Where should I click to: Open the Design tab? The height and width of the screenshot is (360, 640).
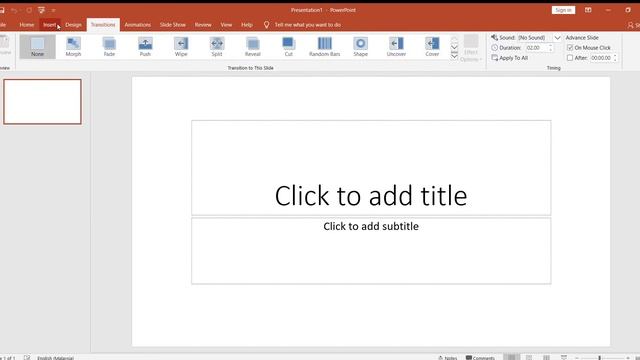[x=73, y=25]
